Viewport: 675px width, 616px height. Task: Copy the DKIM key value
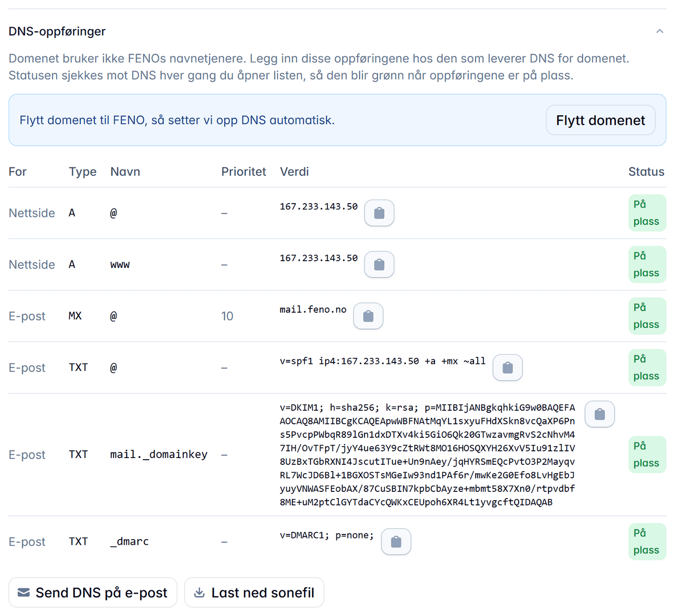pyautogui.click(x=600, y=414)
